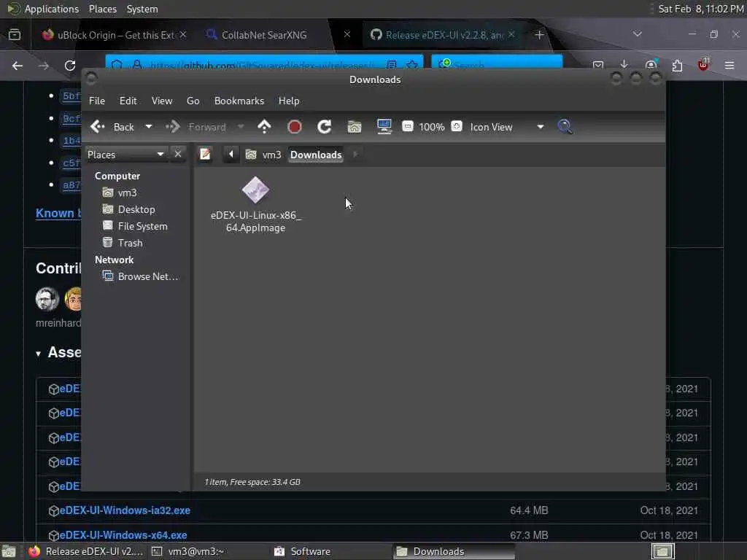Open the Firefox View icon beside the tabs

pyautogui.click(x=15, y=34)
